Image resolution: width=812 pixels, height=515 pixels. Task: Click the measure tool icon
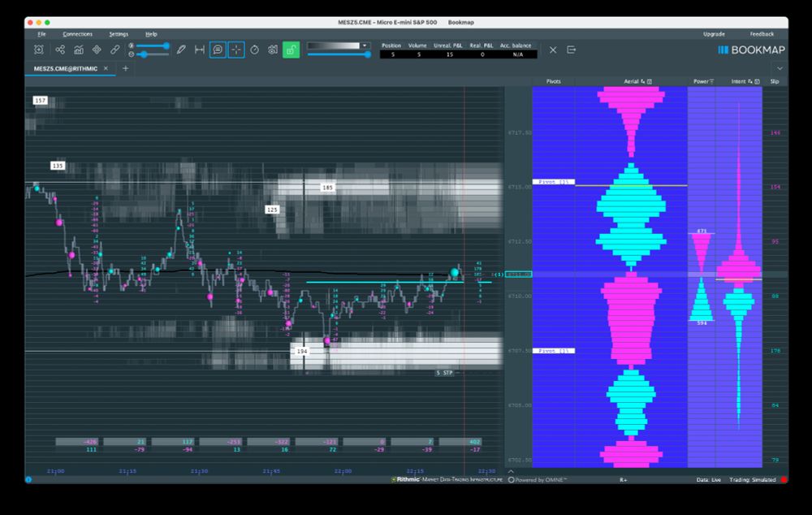[200, 49]
